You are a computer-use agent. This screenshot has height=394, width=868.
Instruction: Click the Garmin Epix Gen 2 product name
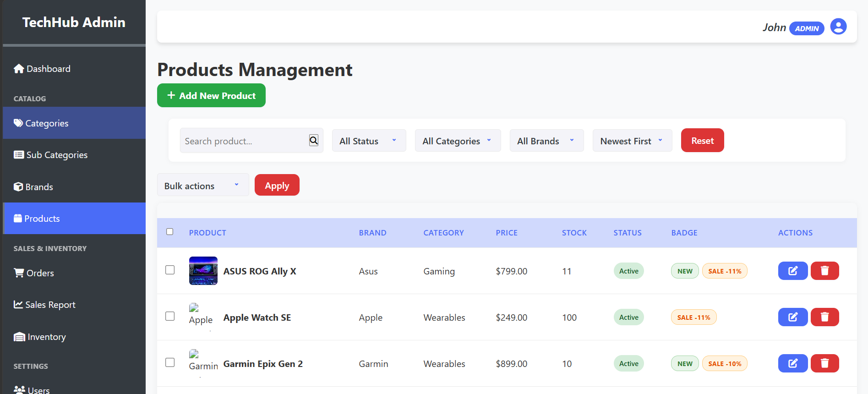pyautogui.click(x=263, y=364)
